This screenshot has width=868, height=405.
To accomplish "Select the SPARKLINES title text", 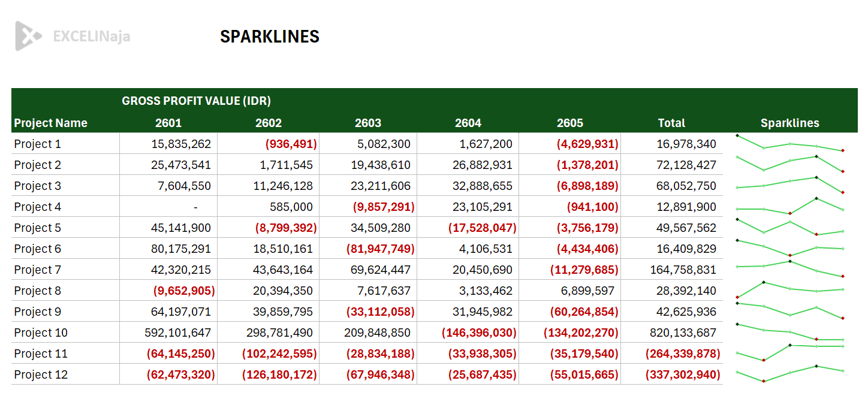I will point(270,37).
